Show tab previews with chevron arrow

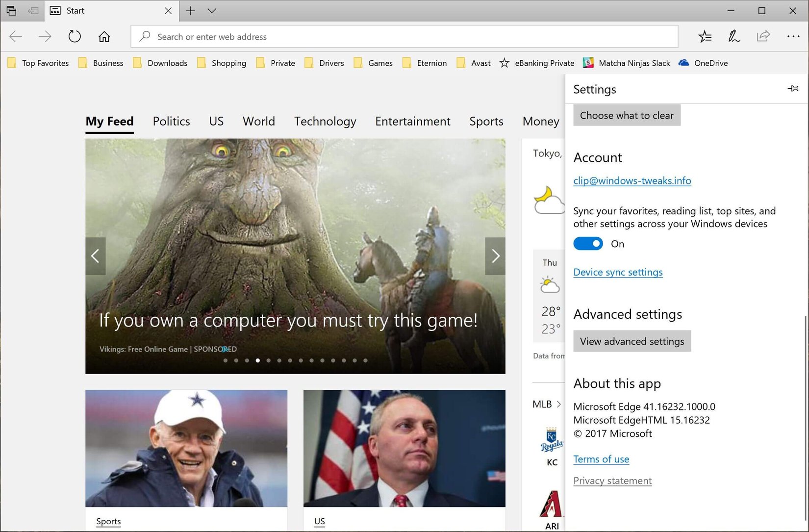212,11
